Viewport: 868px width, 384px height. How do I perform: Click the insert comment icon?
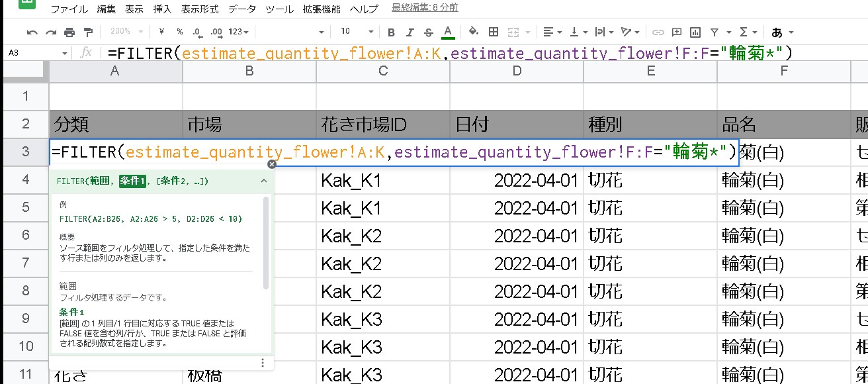point(675,31)
